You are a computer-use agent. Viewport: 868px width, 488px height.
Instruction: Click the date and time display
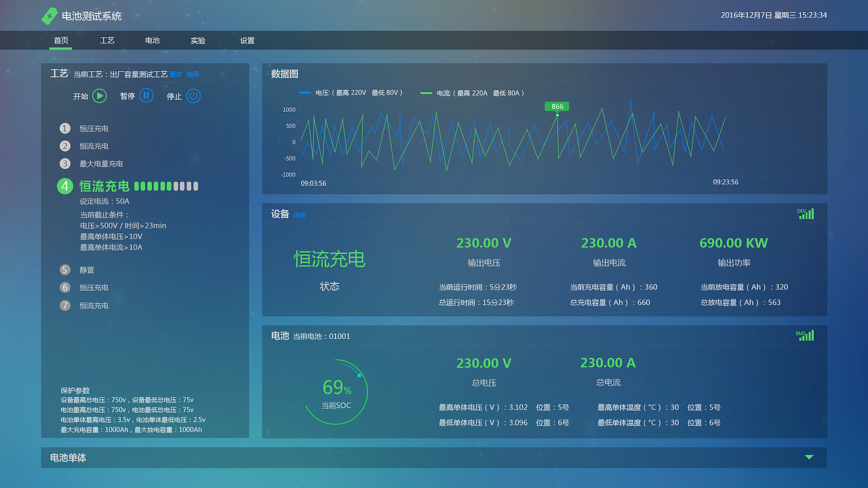tap(774, 15)
